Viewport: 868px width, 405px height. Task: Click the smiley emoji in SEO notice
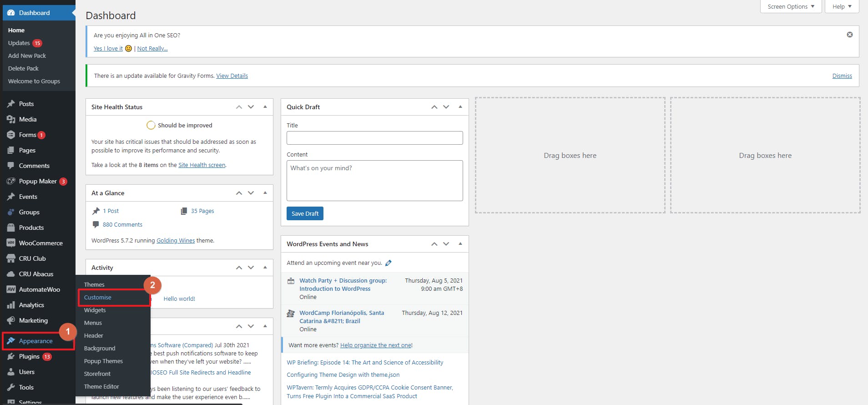pyautogui.click(x=128, y=48)
